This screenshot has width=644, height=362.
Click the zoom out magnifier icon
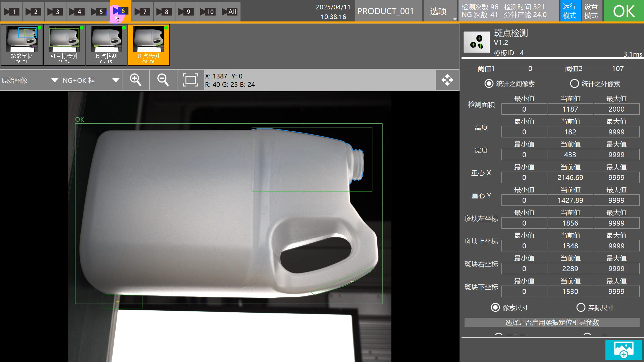163,80
